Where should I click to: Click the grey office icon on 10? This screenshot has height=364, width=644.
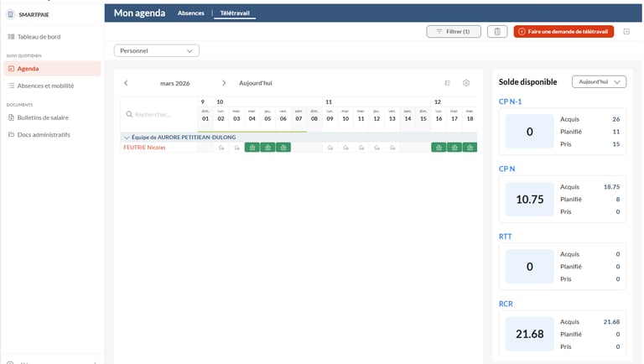tap(345, 148)
